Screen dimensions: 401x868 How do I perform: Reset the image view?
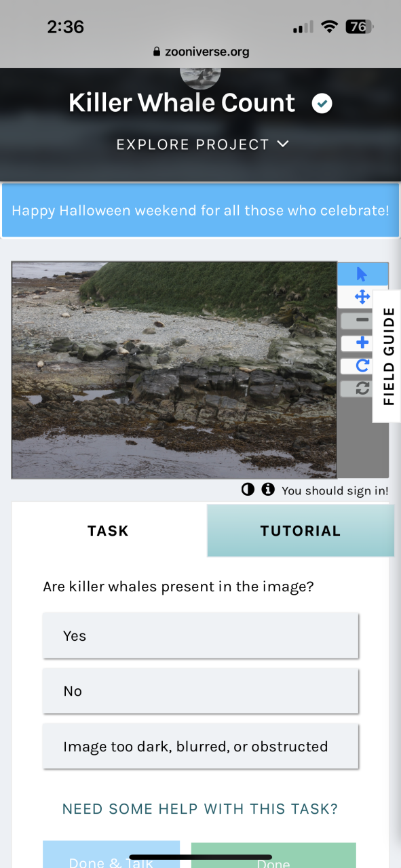tap(362, 389)
